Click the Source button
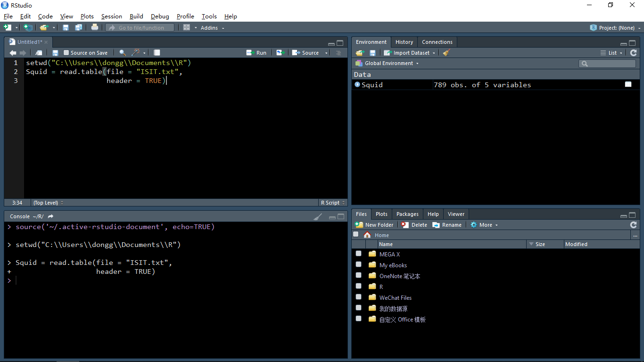This screenshot has width=644, height=362. point(305,53)
